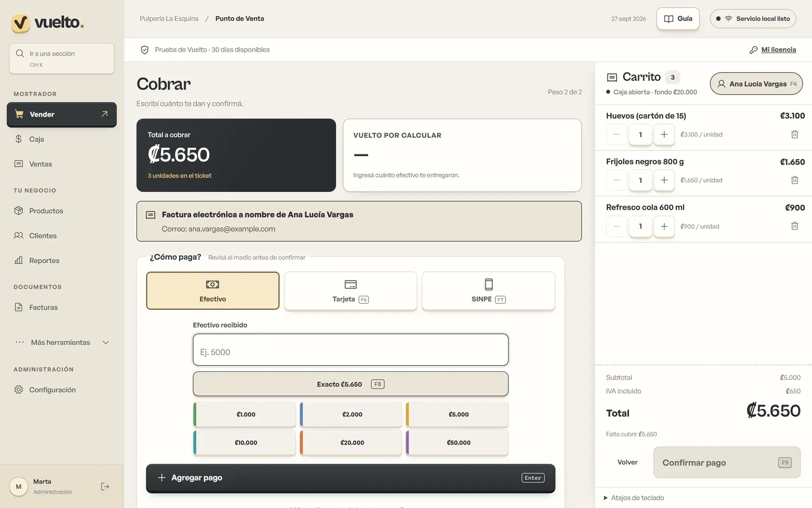The image size is (812, 508).
Task: Delete Huevos item with trash icon
Action: (x=795, y=135)
